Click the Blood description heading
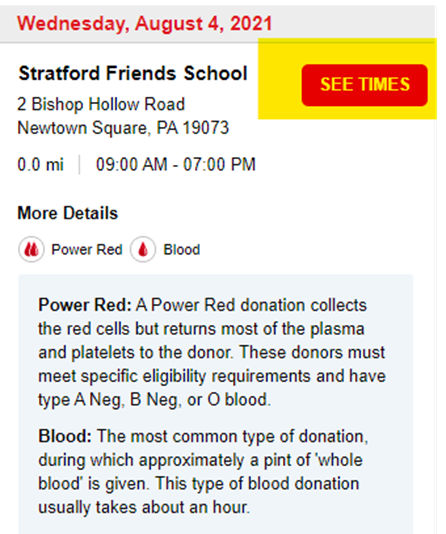 click(x=65, y=436)
